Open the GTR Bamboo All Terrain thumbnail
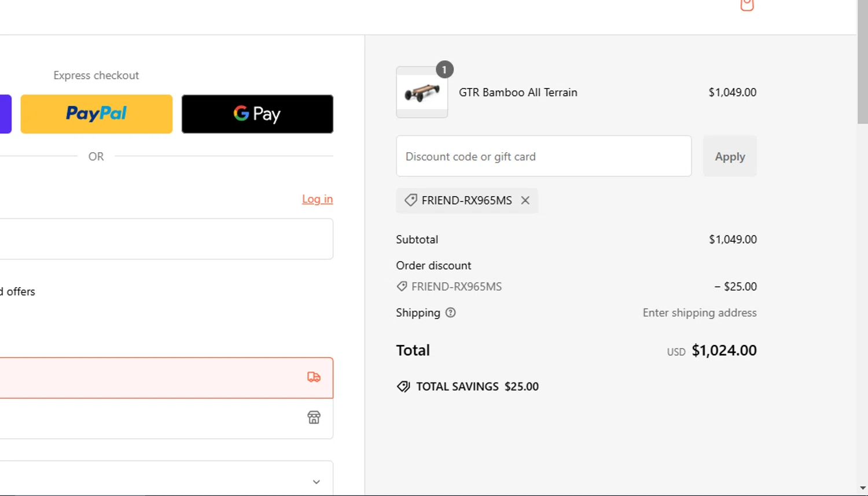868x496 pixels. [x=422, y=92]
